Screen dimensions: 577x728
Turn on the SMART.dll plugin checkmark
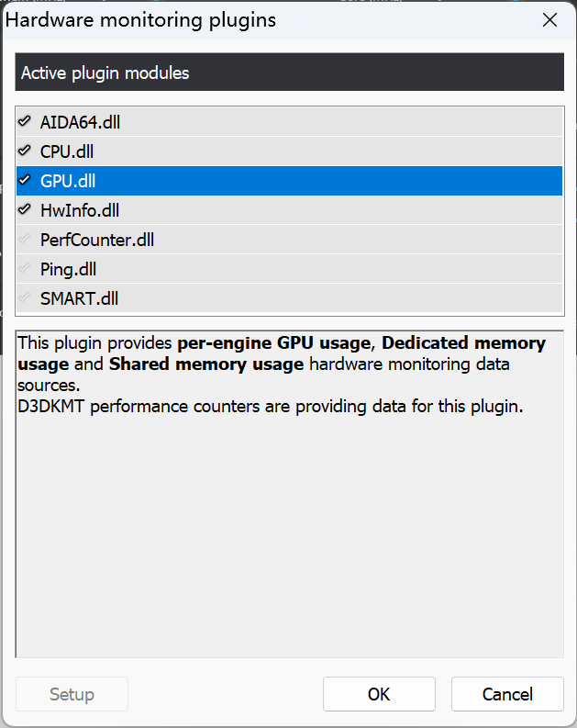[24, 298]
